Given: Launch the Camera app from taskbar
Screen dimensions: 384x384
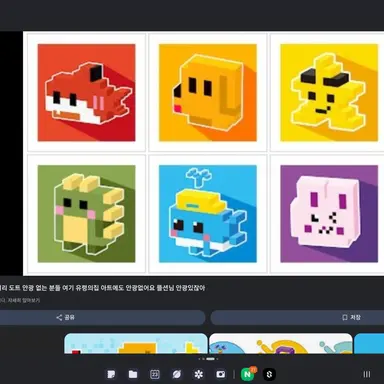Looking at the screenshot, I should [221, 374].
